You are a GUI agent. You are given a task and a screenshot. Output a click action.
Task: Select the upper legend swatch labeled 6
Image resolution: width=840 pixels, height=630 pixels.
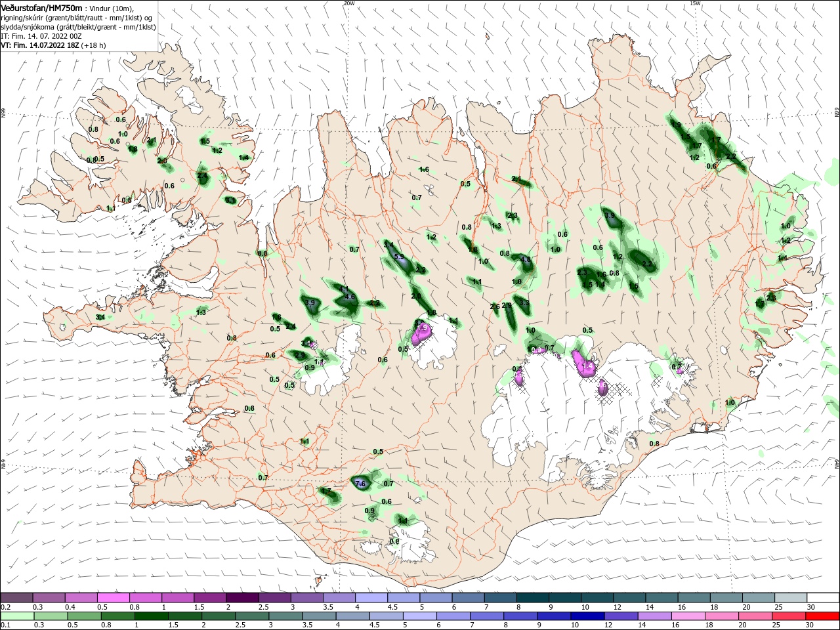pos(468,598)
